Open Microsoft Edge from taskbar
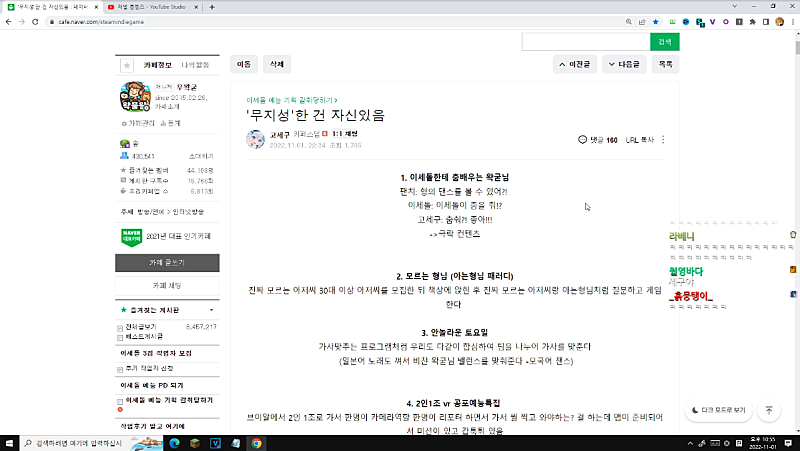The height and width of the screenshot is (451, 800). click(x=174, y=443)
